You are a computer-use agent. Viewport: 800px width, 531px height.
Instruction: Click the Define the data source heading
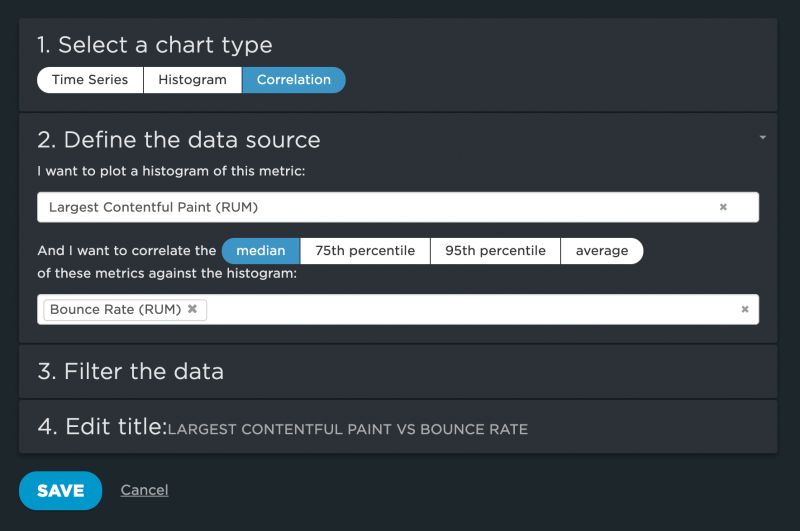click(179, 140)
